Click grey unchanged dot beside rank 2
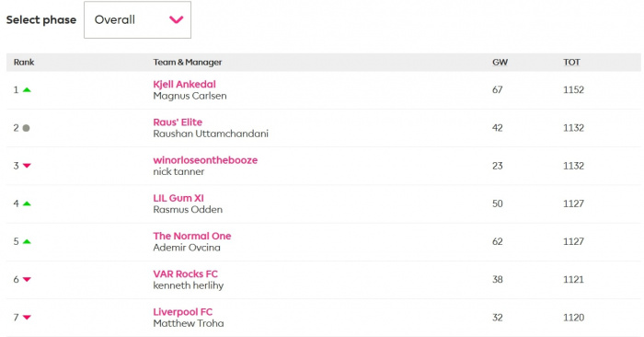This screenshot has height=337, width=644. point(26,128)
